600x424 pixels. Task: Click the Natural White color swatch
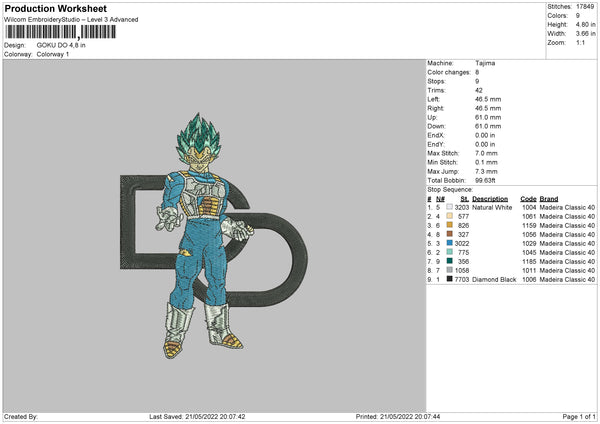click(x=449, y=207)
